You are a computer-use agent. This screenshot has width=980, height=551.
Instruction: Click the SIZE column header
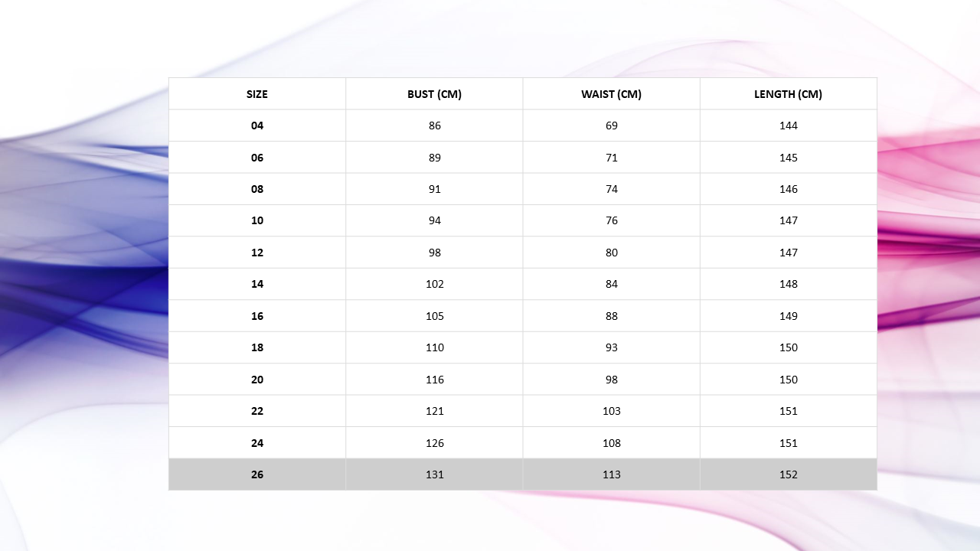click(x=257, y=94)
